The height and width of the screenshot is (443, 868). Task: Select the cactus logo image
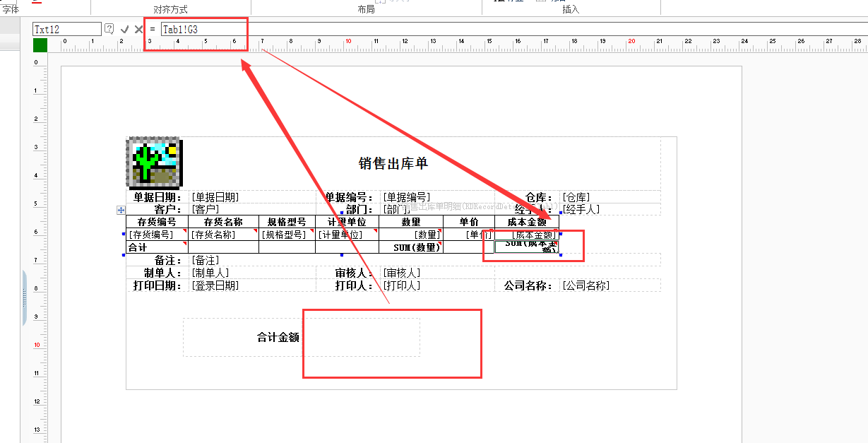[155, 162]
